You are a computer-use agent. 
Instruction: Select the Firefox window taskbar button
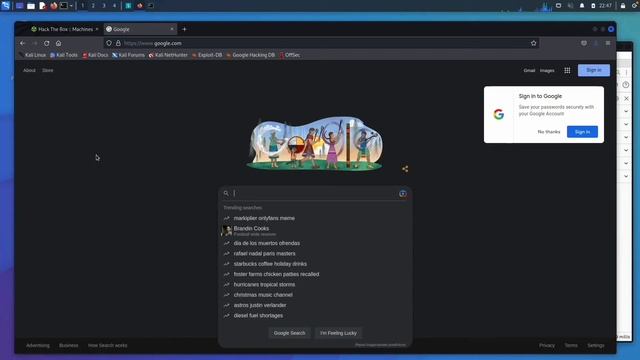tap(140, 6)
